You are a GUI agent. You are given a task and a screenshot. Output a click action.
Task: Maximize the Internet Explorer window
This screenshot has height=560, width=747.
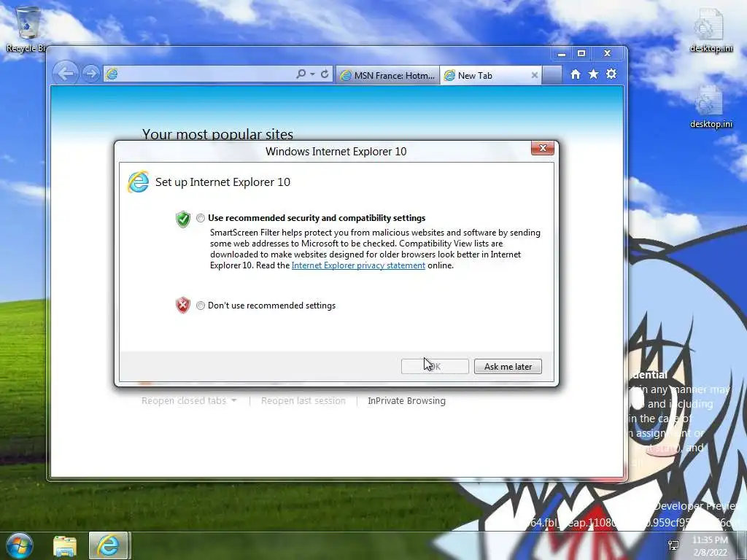pos(581,54)
